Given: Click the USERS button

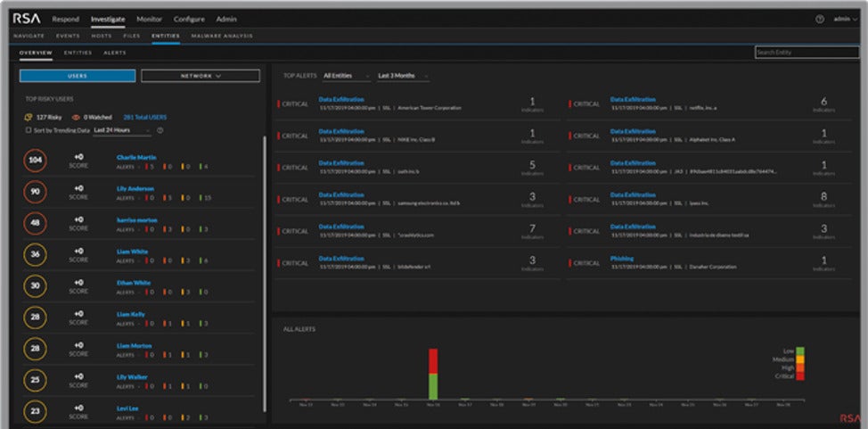Looking at the screenshot, I should coord(78,76).
